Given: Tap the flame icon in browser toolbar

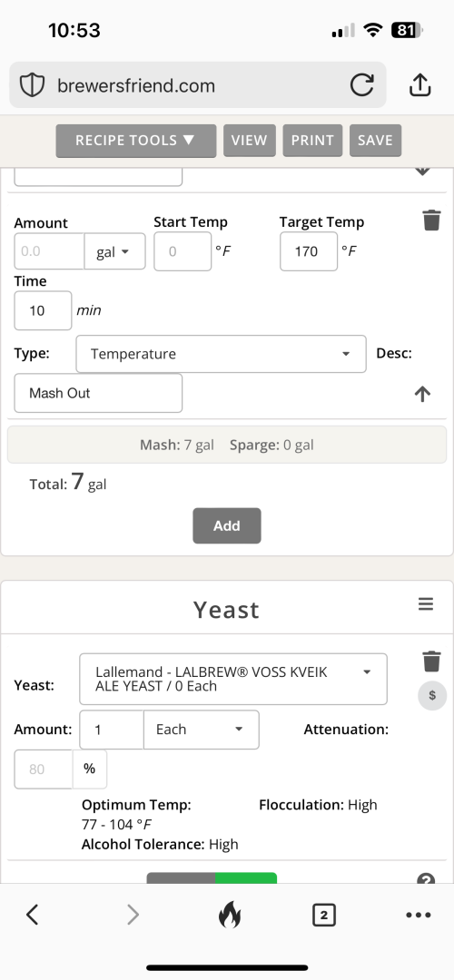Looking at the screenshot, I should pos(230,916).
